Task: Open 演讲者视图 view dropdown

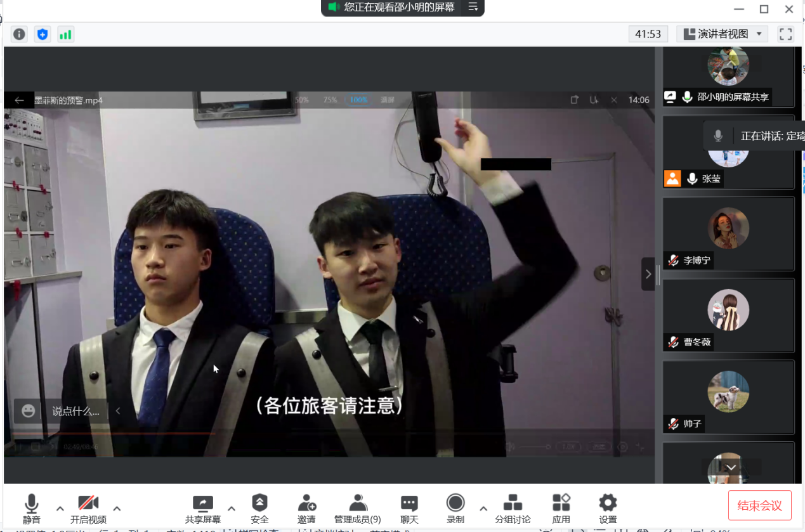Action: [723, 34]
